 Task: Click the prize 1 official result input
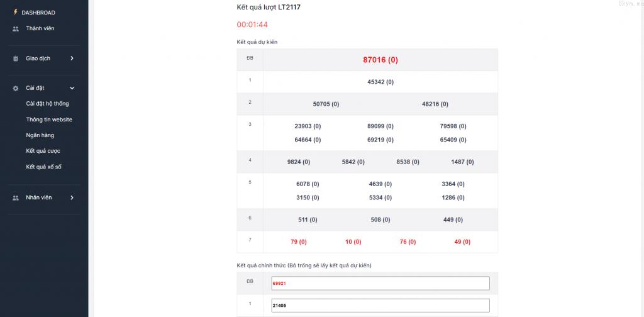point(380,306)
